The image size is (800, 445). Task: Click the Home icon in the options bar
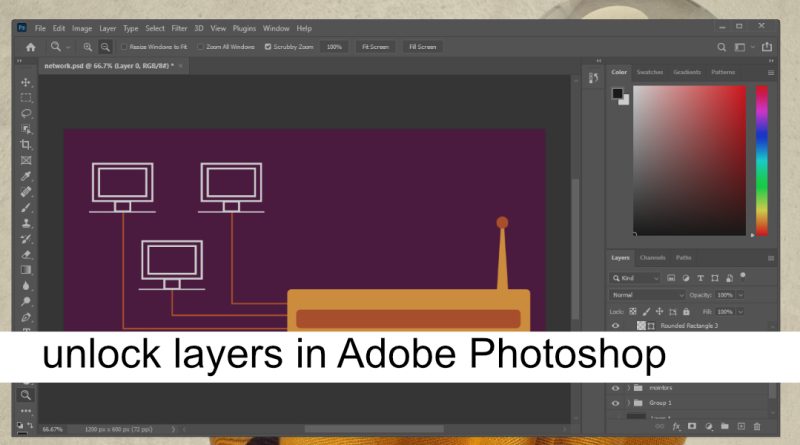[x=31, y=47]
